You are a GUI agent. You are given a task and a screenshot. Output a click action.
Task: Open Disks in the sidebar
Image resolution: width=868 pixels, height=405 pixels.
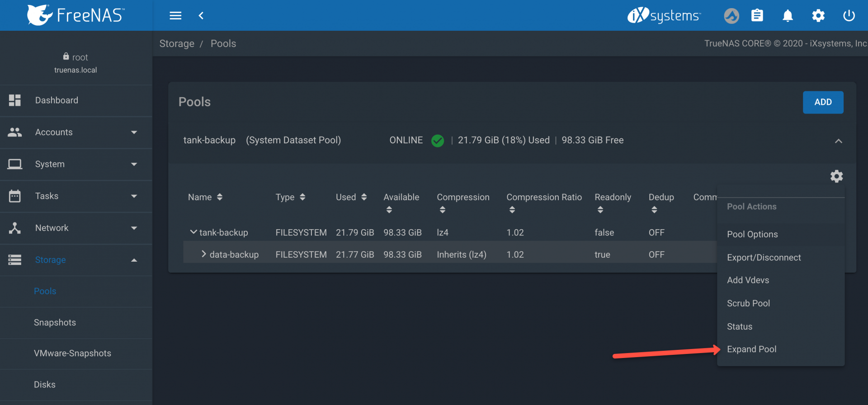(x=45, y=384)
